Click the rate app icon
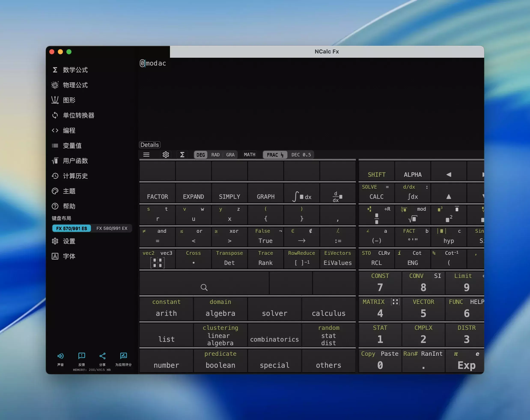 [x=124, y=356]
